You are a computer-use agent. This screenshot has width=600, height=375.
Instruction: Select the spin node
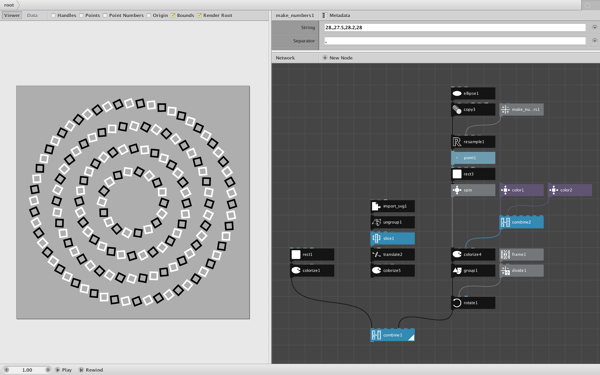click(473, 190)
